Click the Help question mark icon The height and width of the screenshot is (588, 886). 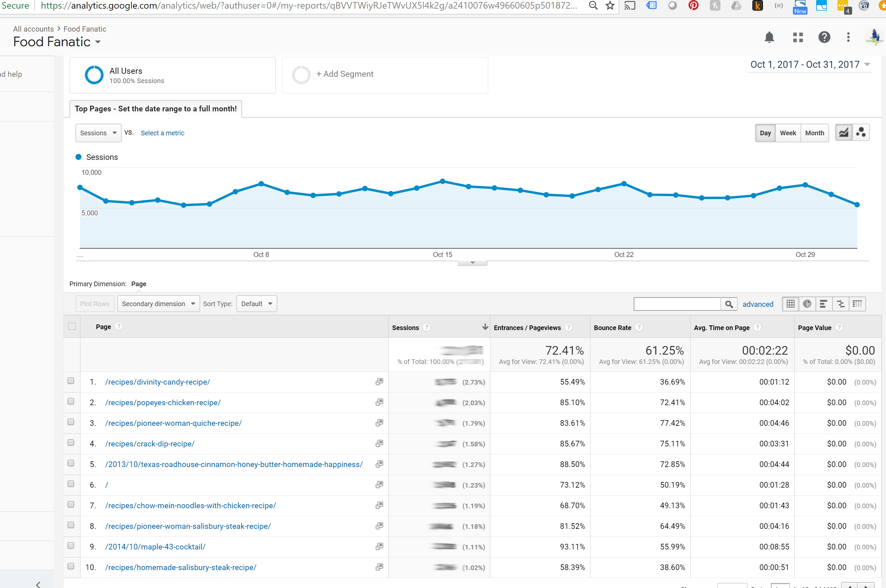pos(824,37)
